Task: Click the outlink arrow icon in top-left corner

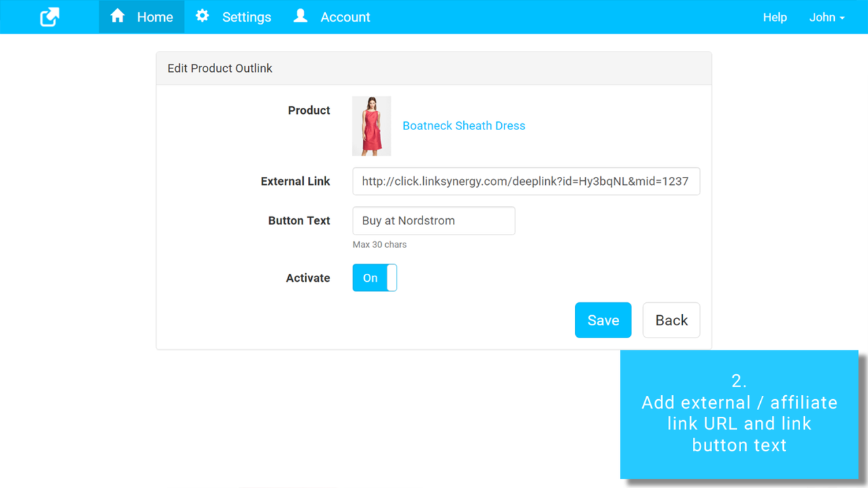Action: 49,16
